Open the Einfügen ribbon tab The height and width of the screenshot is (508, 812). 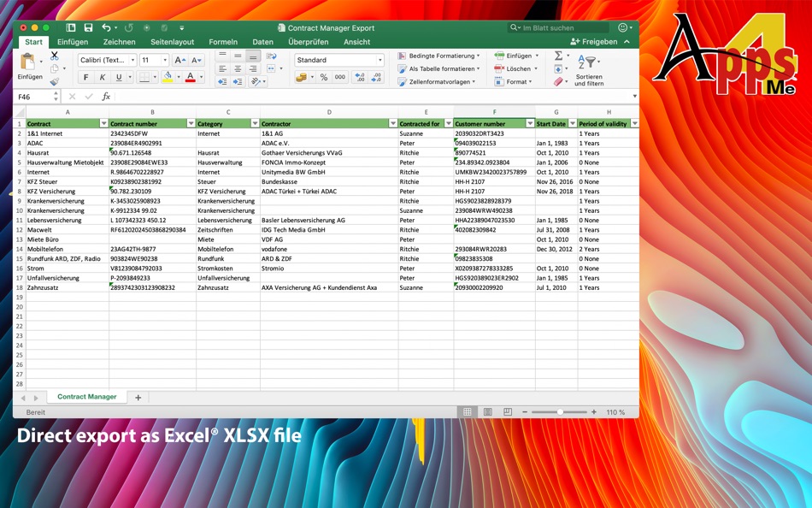point(73,42)
